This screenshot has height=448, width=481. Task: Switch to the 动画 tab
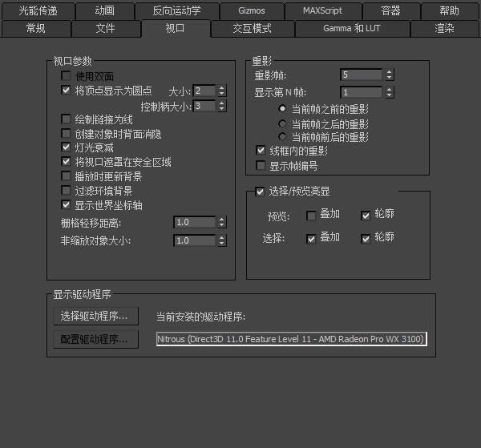pyautogui.click(x=104, y=10)
